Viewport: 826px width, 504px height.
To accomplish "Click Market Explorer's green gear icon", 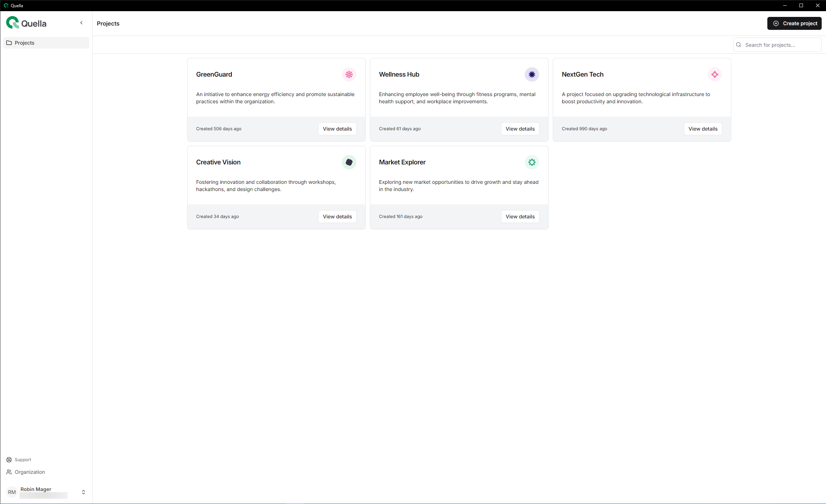I will (x=532, y=162).
